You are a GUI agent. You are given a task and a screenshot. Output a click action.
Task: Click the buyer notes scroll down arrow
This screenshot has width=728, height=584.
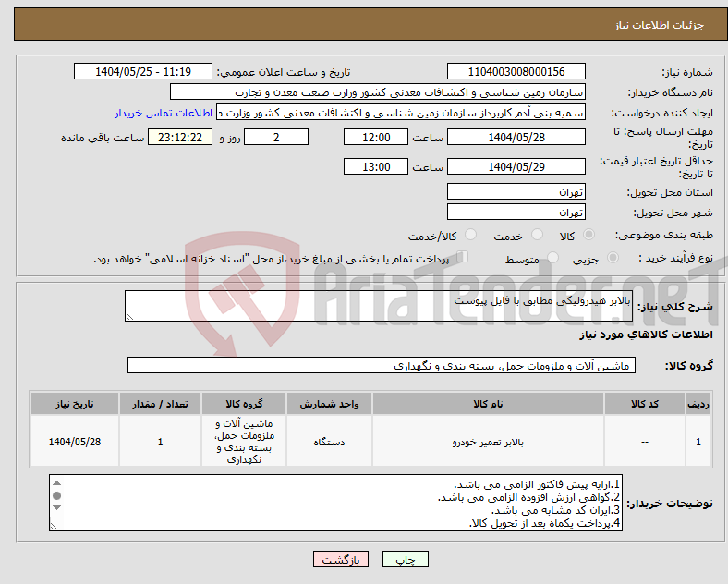tap(56, 508)
